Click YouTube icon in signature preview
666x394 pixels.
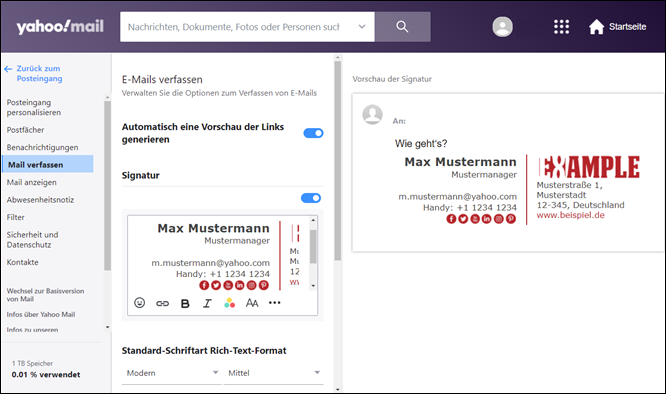click(475, 219)
